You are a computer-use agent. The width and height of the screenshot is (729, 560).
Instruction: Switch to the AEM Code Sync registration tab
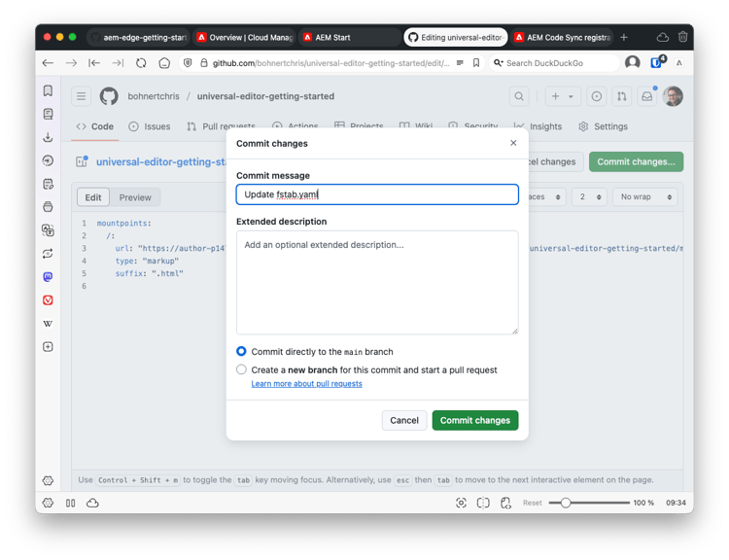tap(563, 37)
